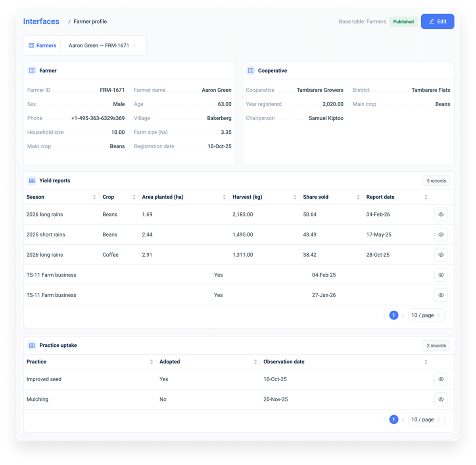Go to previous page in Yield reports

click(385, 315)
